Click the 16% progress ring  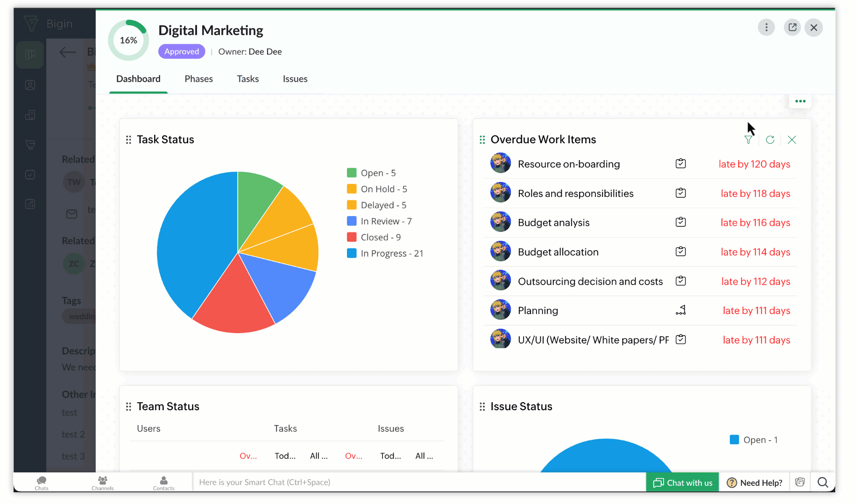tap(128, 40)
